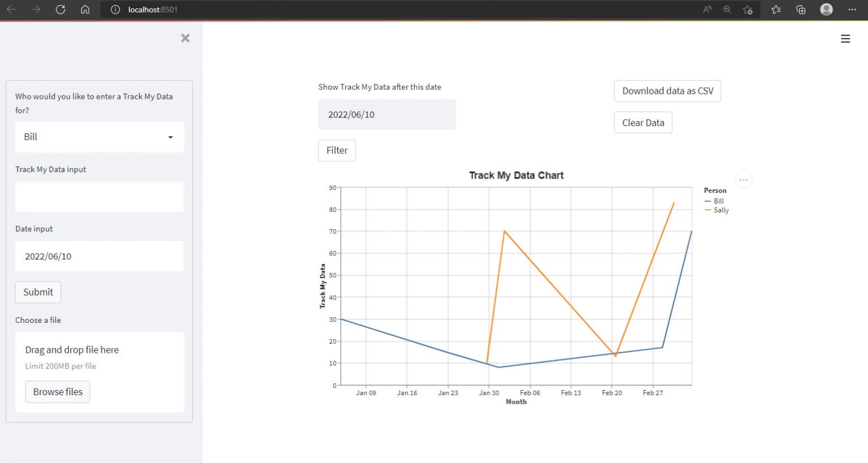Open the chart's three-dot actions menu
Screen dimensions: 868x463
(x=744, y=180)
